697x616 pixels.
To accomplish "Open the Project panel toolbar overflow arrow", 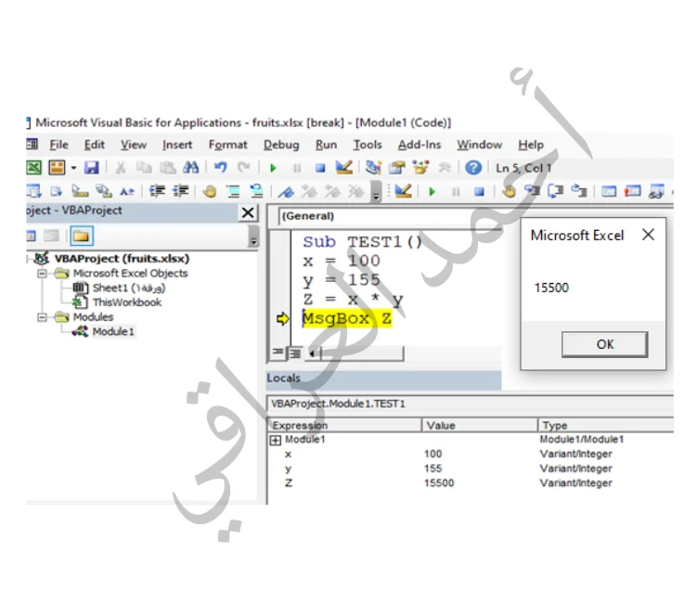I will point(253,236).
